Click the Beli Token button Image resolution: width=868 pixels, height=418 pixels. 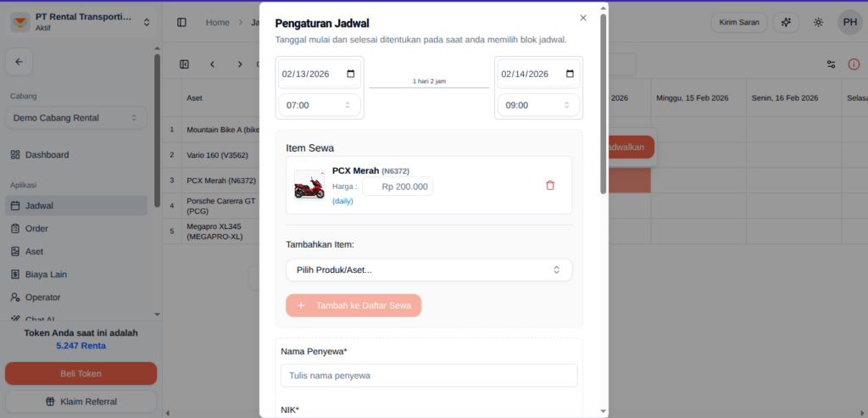(81, 373)
